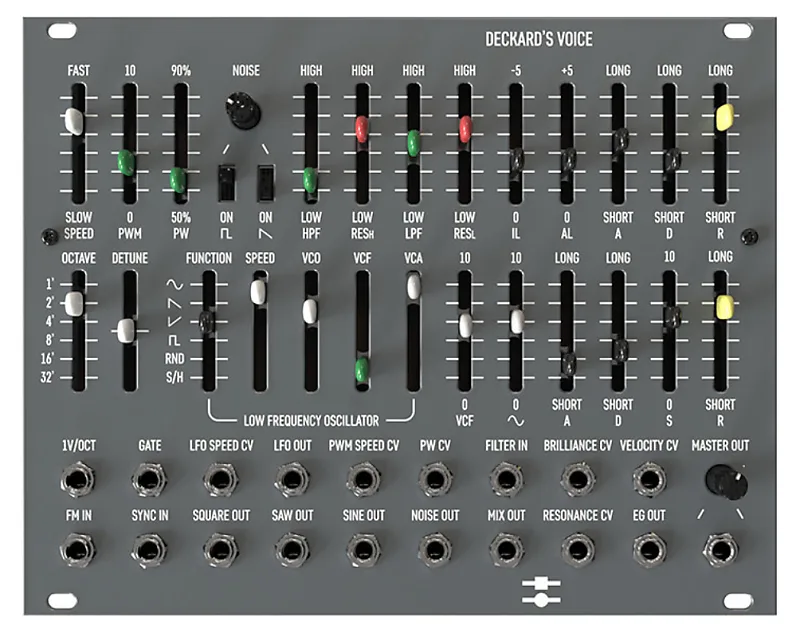Toggle the square wave ON switch

click(225, 183)
